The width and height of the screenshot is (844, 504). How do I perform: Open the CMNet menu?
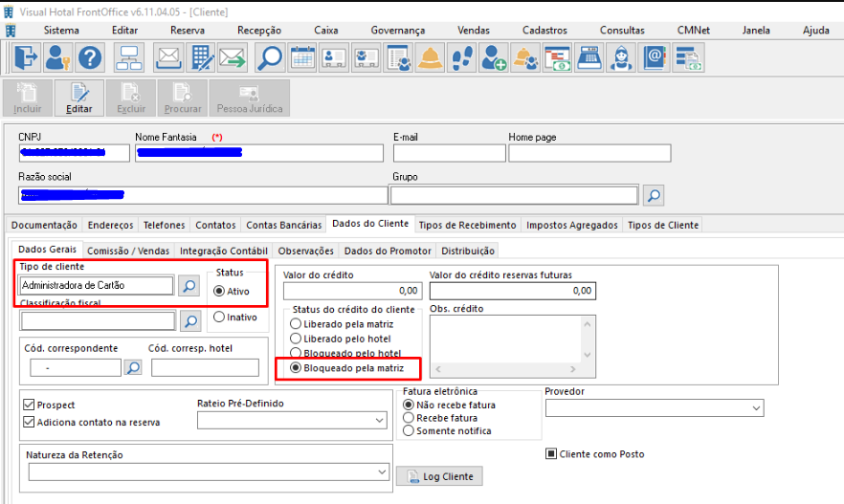pyautogui.click(x=693, y=30)
